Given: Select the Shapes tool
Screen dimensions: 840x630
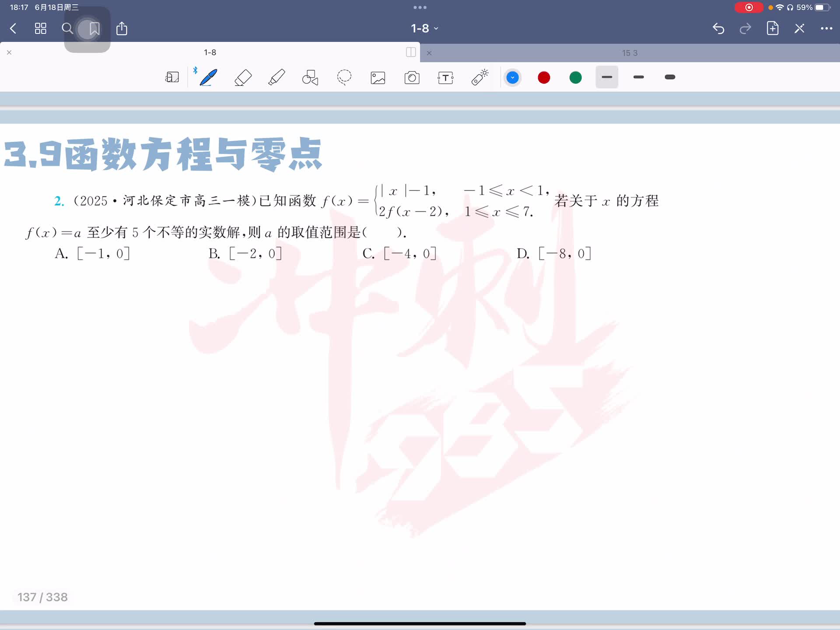Looking at the screenshot, I should 310,77.
